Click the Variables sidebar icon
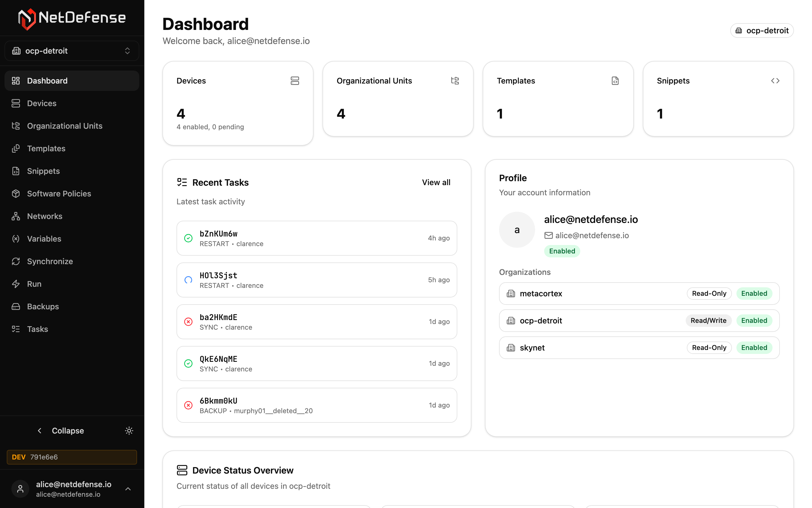 point(16,238)
